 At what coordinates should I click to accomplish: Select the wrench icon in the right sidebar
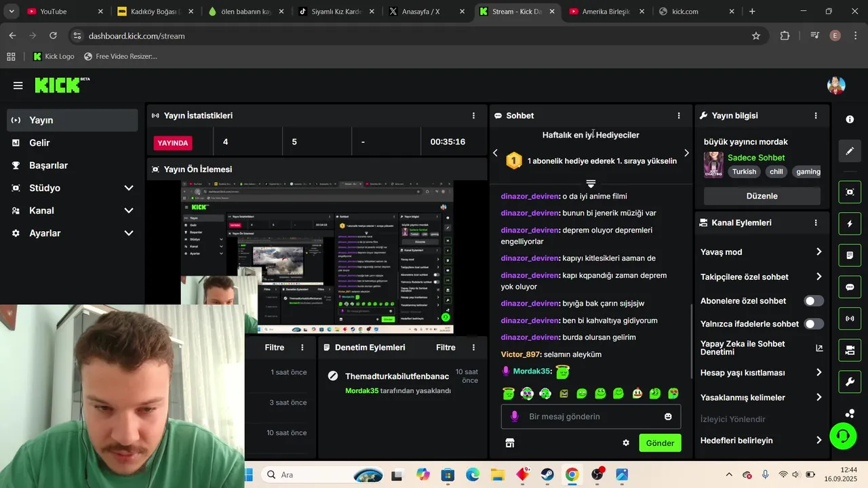pyautogui.click(x=850, y=382)
